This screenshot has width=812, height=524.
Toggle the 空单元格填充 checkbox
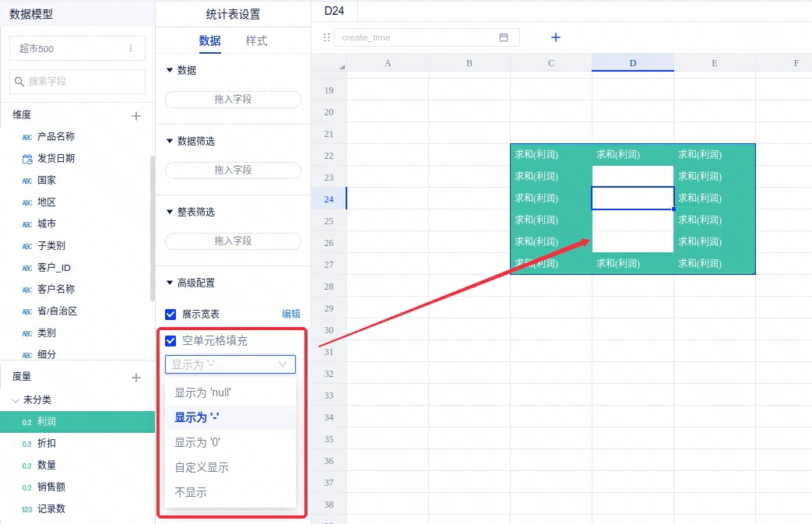pyautogui.click(x=170, y=341)
